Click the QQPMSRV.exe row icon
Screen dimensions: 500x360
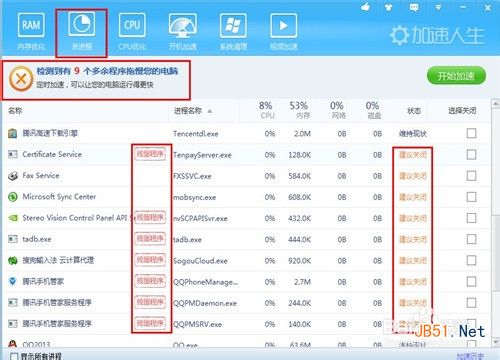[x=13, y=324]
